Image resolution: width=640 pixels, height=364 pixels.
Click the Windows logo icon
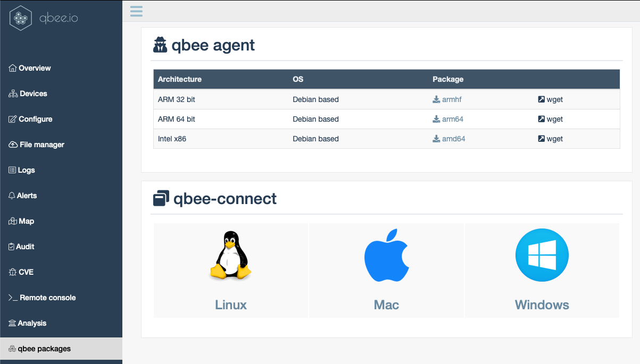pos(542,255)
